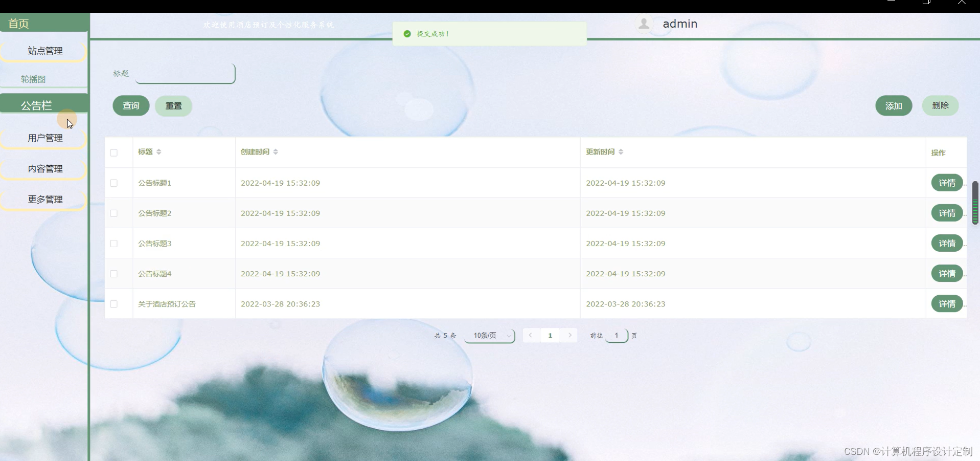Click the 查询 search button
This screenshot has width=980, height=461.
point(131,105)
